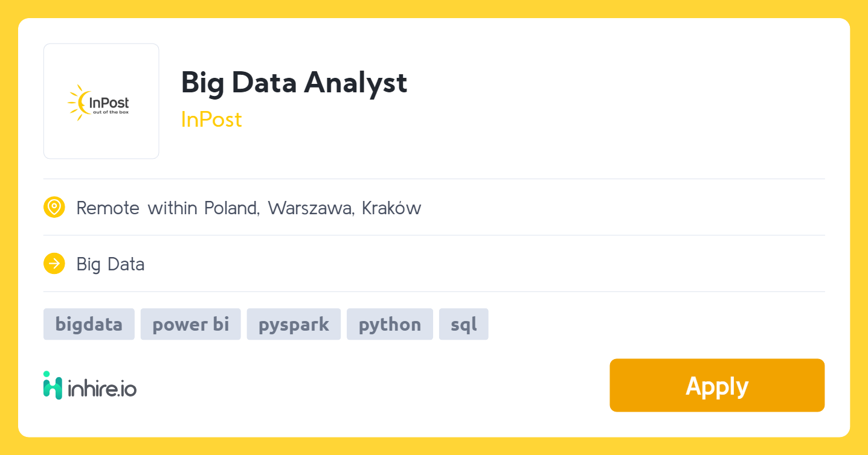The width and height of the screenshot is (868, 455).
Task: Click the InPost wordmark inside the logo
Action: click(x=109, y=103)
